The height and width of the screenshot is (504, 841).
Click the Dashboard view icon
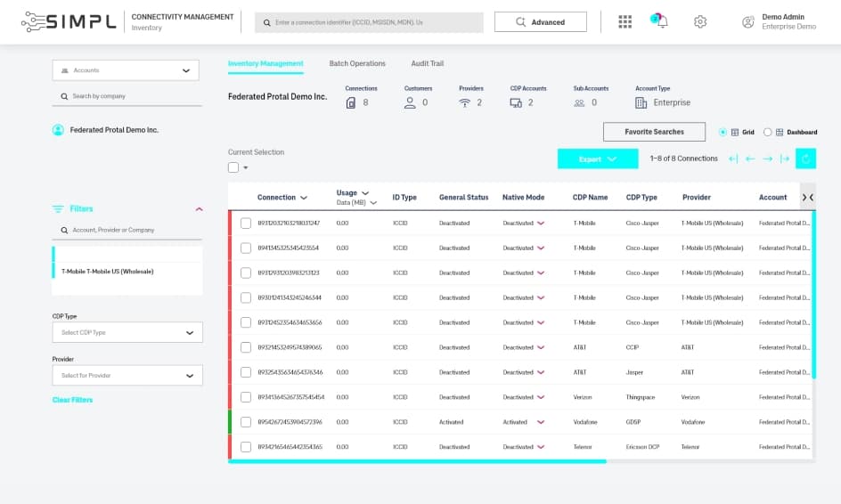(x=780, y=132)
